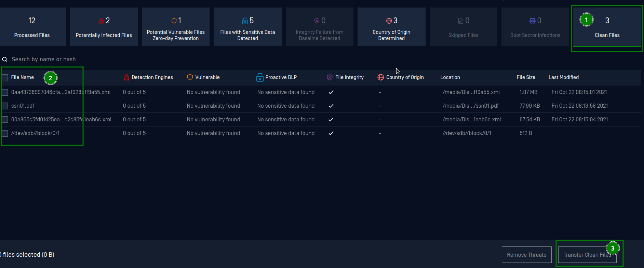This screenshot has height=268, width=644.
Task: Click the Country of Origin globe icon
Action: coord(380,78)
